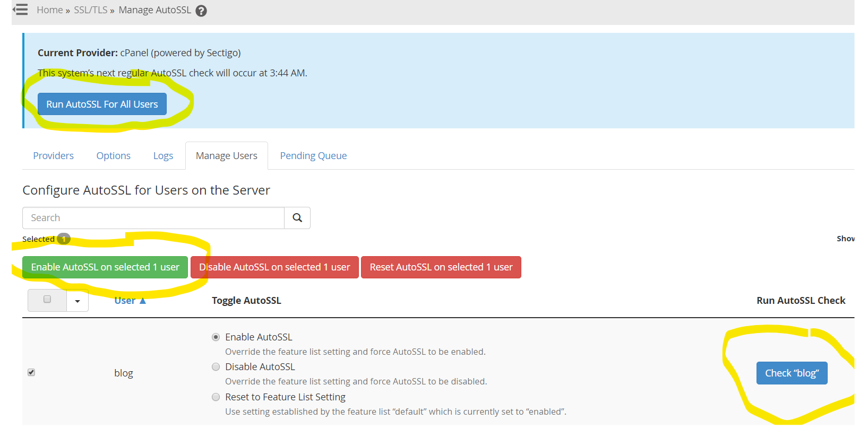The height and width of the screenshot is (429, 868).
Task: Click the Selected count badge
Action: [64, 239]
